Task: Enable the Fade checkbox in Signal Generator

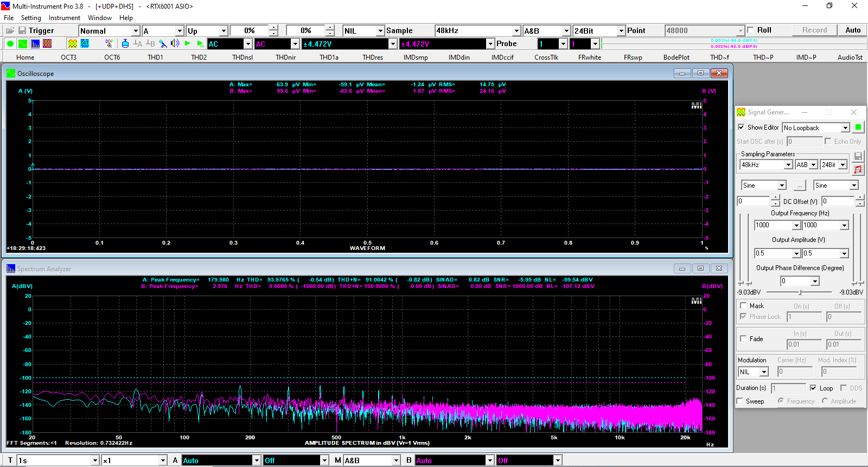Action: (x=743, y=338)
